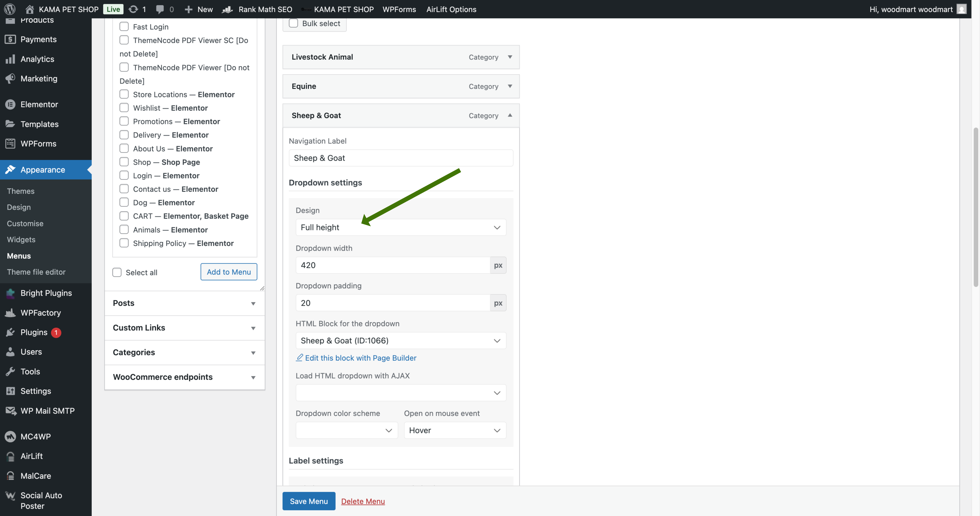The width and height of the screenshot is (980, 516).
Task: Click the Appearance paintbrush icon
Action: tap(10, 170)
